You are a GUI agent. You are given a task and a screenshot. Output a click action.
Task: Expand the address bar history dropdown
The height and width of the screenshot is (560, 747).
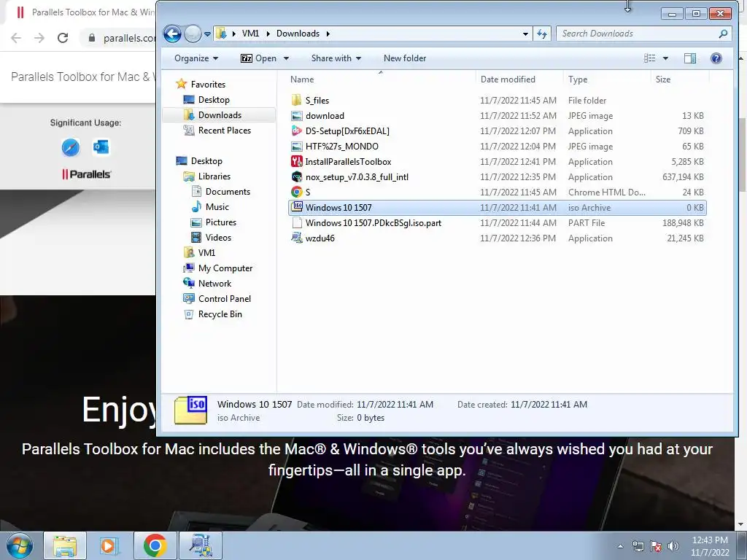point(525,34)
